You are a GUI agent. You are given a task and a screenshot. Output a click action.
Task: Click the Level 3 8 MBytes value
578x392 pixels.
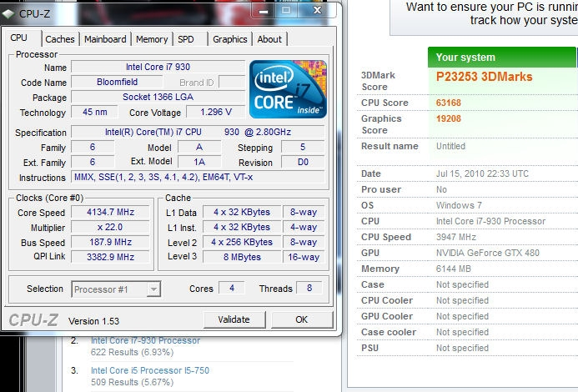coord(242,257)
